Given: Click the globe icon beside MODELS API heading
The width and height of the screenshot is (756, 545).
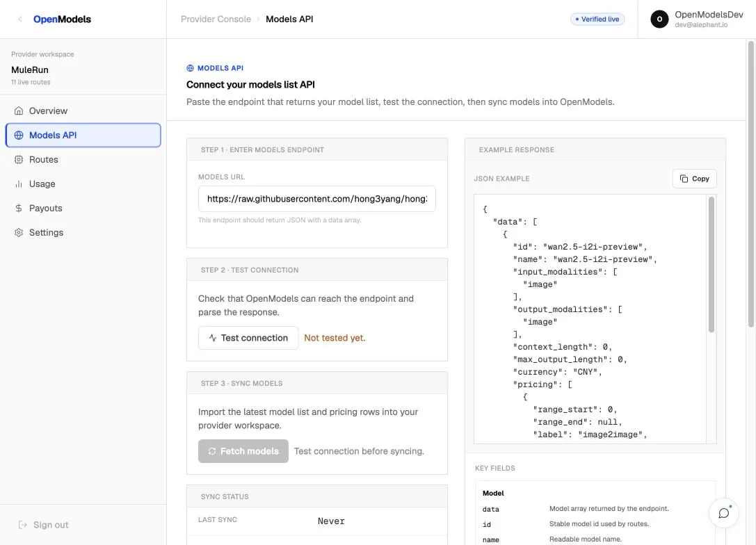Looking at the screenshot, I should pos(190,68).
